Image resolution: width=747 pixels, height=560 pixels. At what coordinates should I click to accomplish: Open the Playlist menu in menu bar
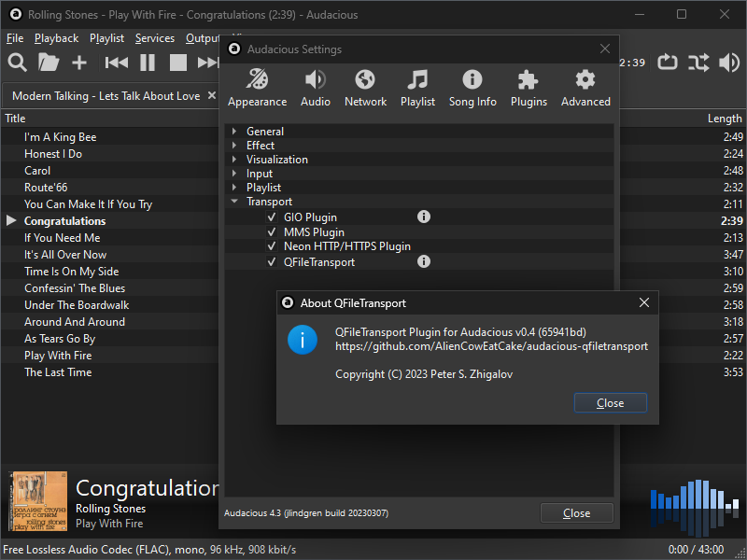(x=106, y=38)
